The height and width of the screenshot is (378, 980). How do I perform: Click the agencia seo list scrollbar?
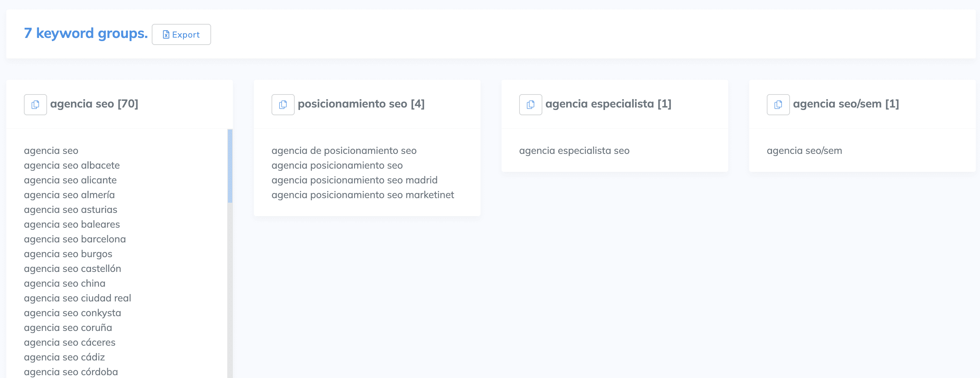point(230,166)
